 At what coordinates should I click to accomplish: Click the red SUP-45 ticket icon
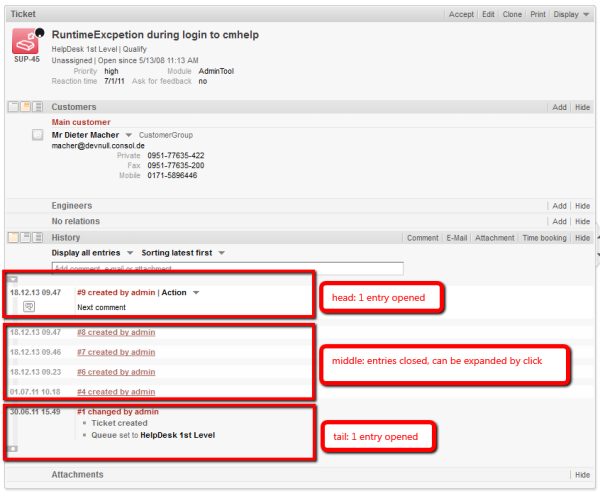(x=26, y=41)
